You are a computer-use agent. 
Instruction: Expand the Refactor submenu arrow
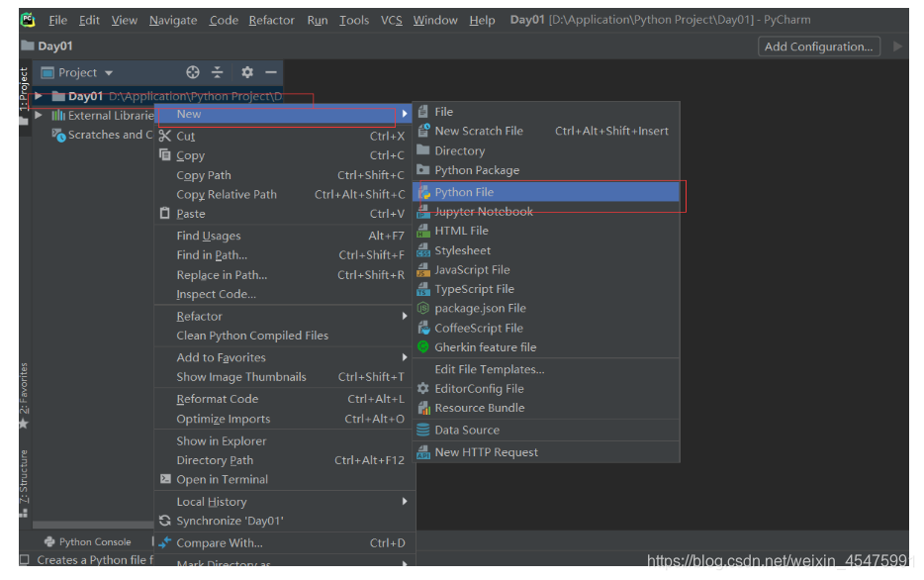(x=405, y=316)
